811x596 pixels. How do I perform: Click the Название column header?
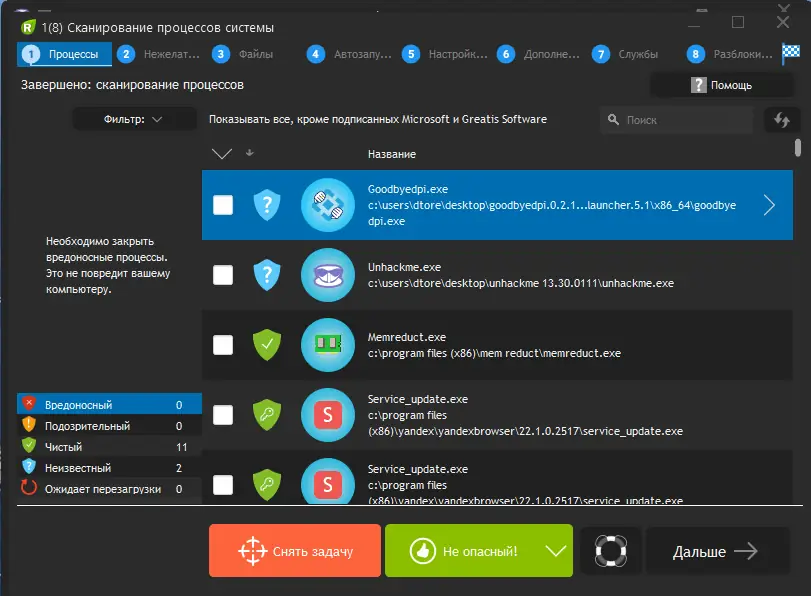(x=392, y=154)
